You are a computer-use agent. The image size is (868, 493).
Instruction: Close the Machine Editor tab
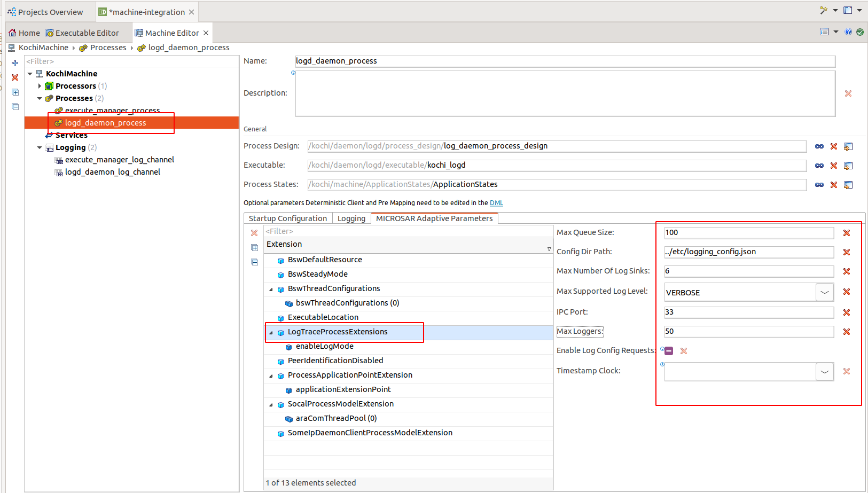click(206, 33)
